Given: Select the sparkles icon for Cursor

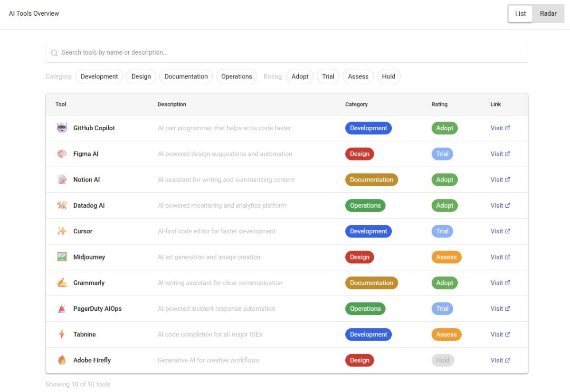Looking at the screenshot, I should pos(62,231).
